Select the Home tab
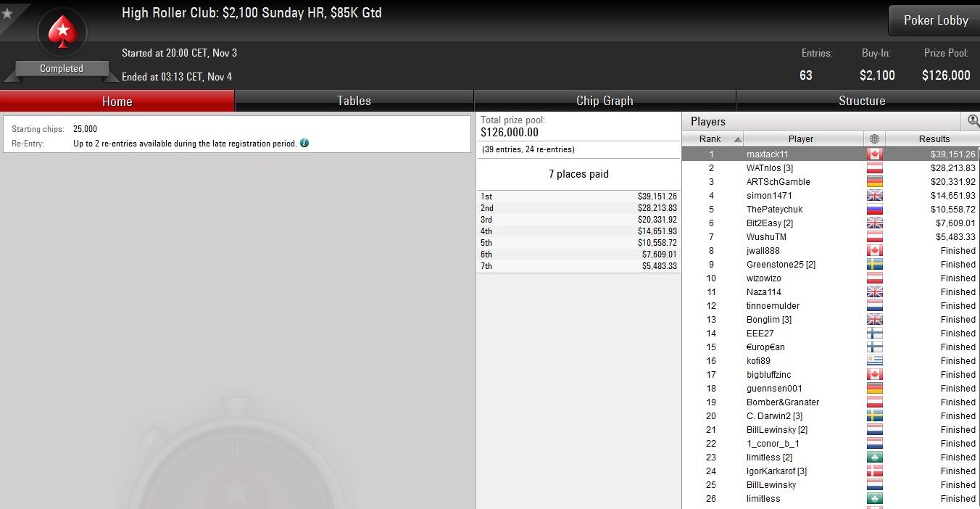 (x=117, y=101)
